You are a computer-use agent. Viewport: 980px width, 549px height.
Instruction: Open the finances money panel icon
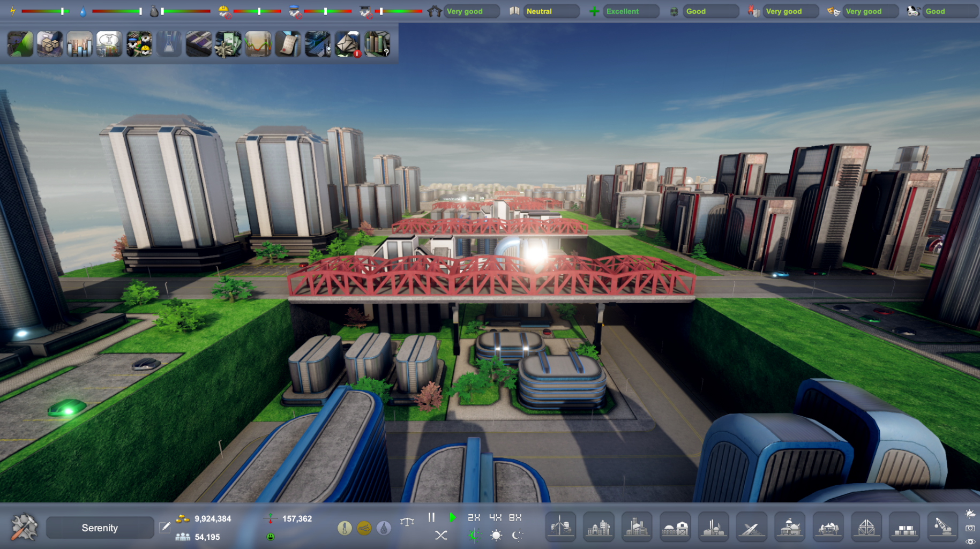click(x=228, y=44)
